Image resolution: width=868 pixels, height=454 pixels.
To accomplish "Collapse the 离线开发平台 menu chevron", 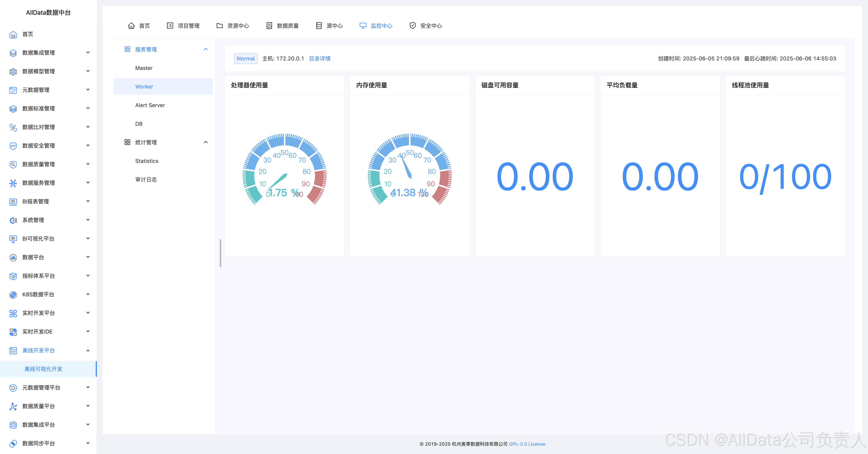I will click(88, 350).
